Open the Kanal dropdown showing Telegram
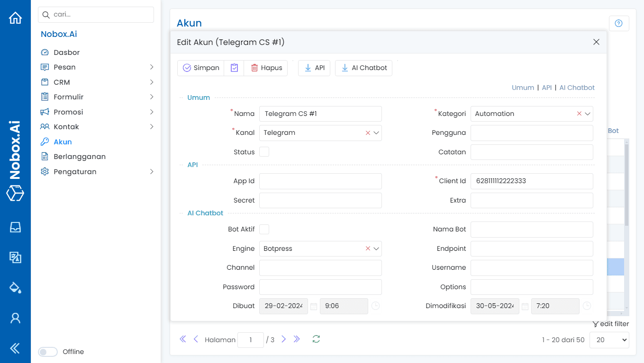Screen dimensions: 644x363 [x=376, y=133]
